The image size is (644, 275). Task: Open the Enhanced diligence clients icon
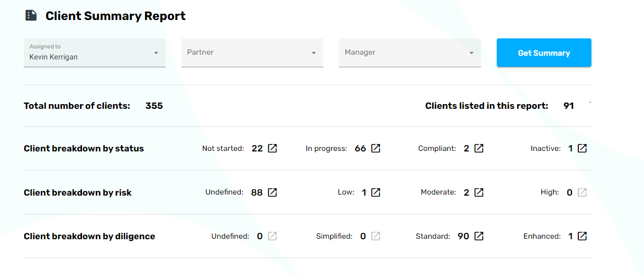pos(582,236)
